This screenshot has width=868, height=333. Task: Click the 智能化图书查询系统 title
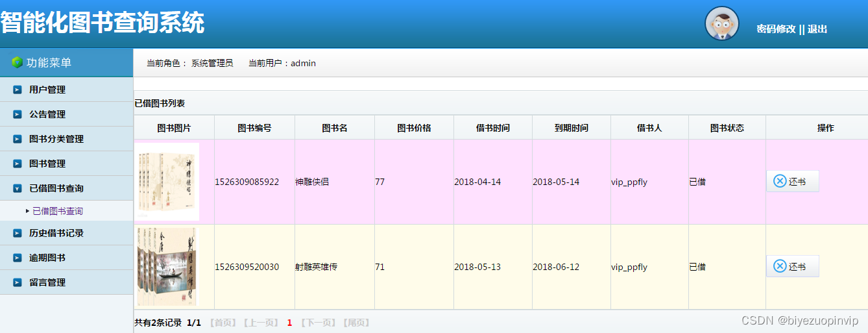pos(102,23)
